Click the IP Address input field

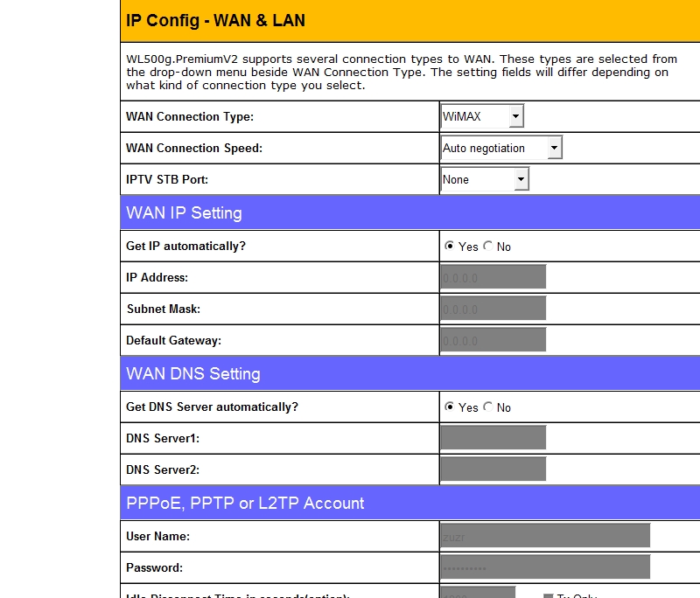493,277
